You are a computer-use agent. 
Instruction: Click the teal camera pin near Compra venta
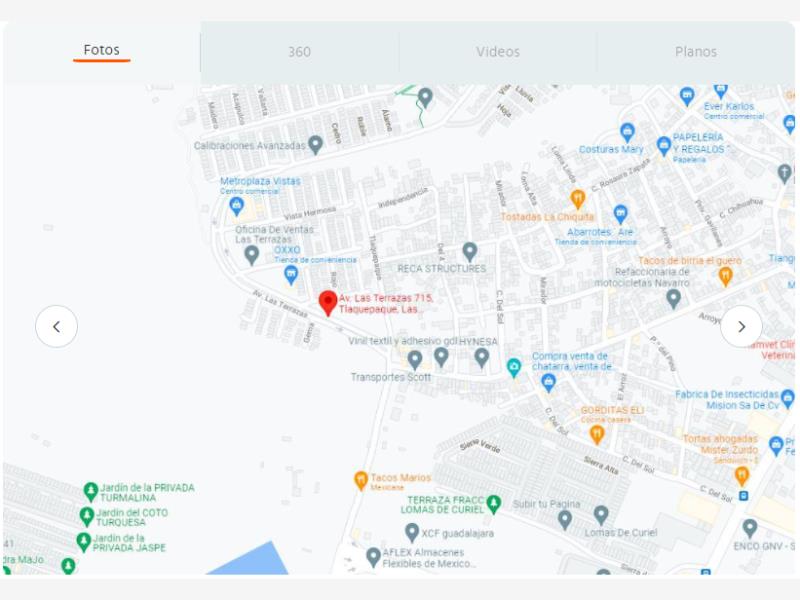tap(514, 367)
